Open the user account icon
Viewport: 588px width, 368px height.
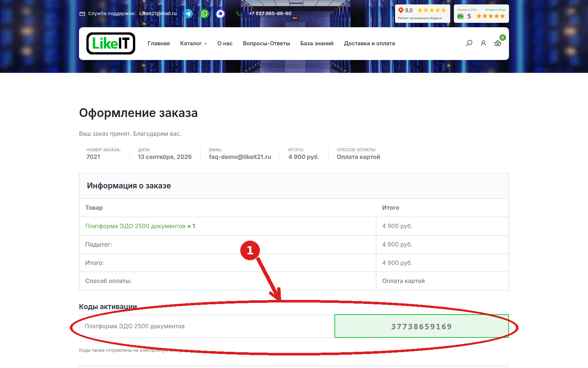(x=483, y=43)
